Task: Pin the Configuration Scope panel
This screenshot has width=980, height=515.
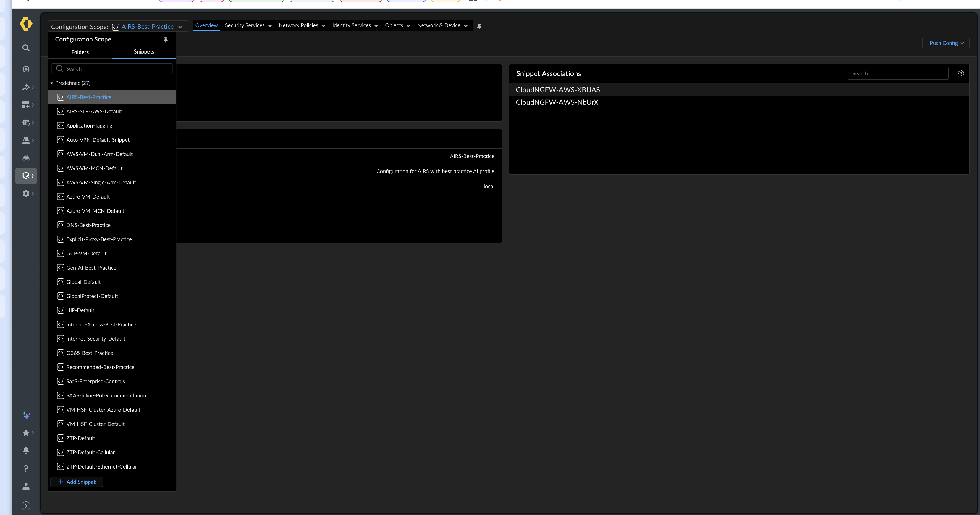Action: click(x=166, y=40)
